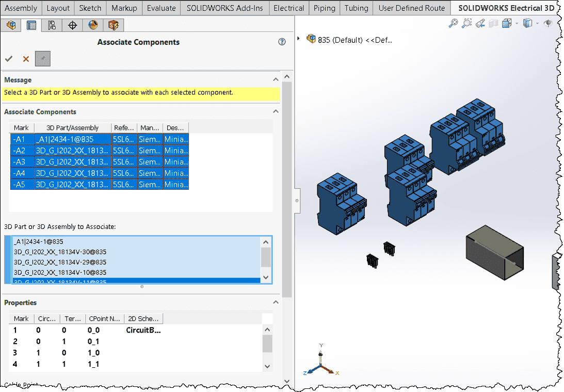Viewport: 564px width, 392px height.
Task: Switch to the DisplayManager panel tab
Action: 93,25
